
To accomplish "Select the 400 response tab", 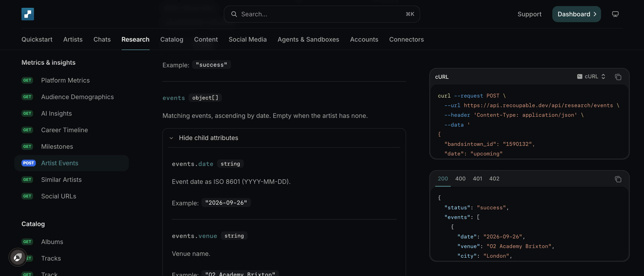I will 460,179.
